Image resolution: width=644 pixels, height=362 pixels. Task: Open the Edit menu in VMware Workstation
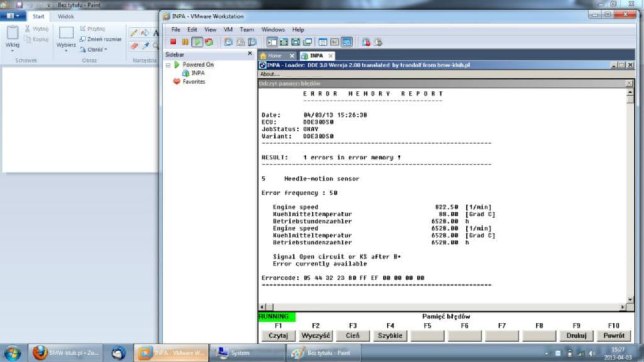click(x=192, y=30)
